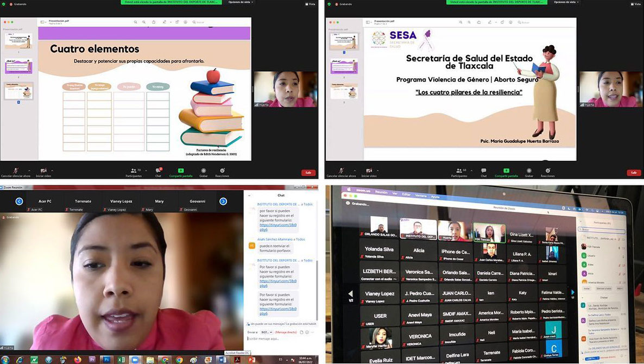This screenshot has height=364, width=644.
Task: Click Escribir mensaje aquí chat input
Action: pyautogui.click(x=281, y=338)
